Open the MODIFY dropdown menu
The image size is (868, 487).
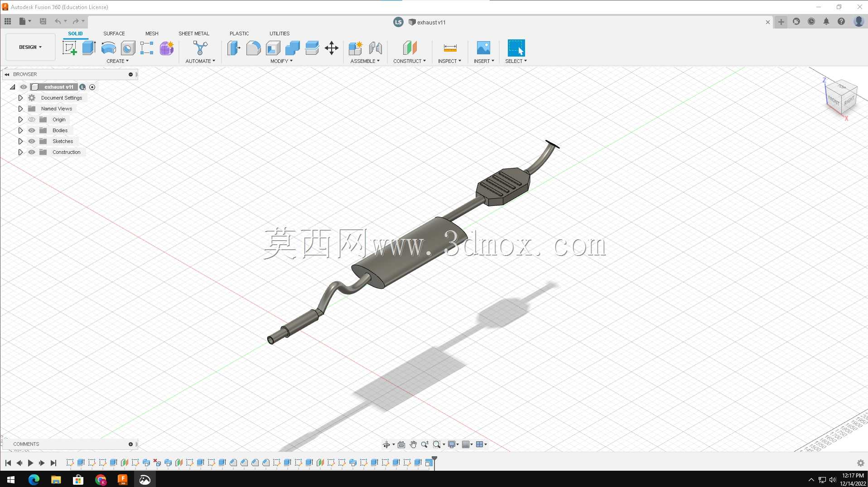281,61
